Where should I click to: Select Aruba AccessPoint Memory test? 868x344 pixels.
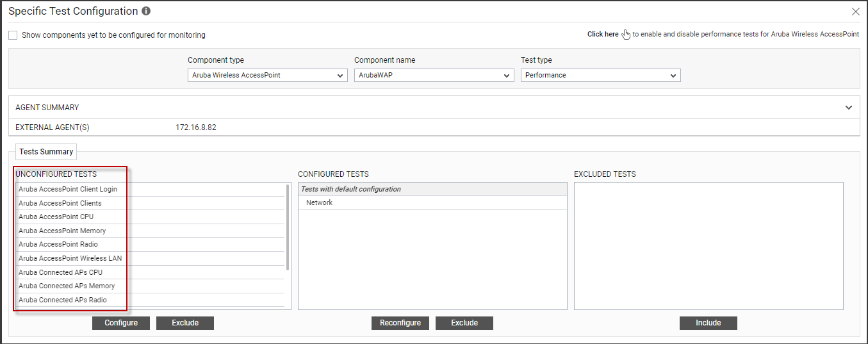coord(151,231)
